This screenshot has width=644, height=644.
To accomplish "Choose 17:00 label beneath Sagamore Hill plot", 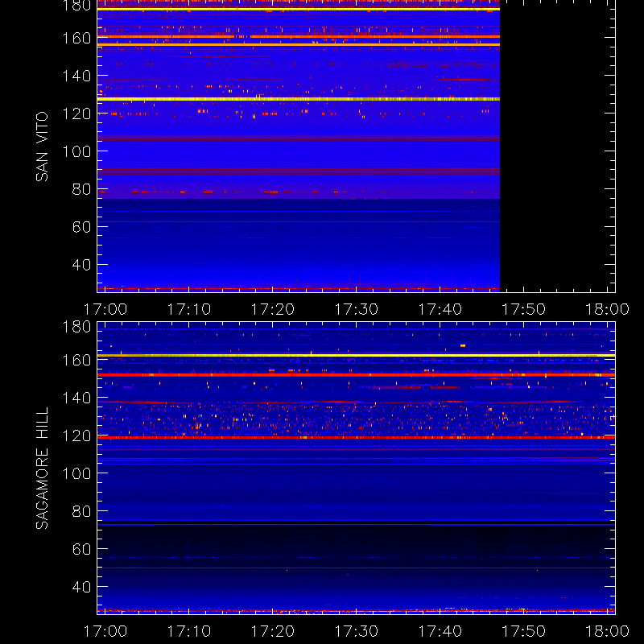I will (x=105, y=631).
